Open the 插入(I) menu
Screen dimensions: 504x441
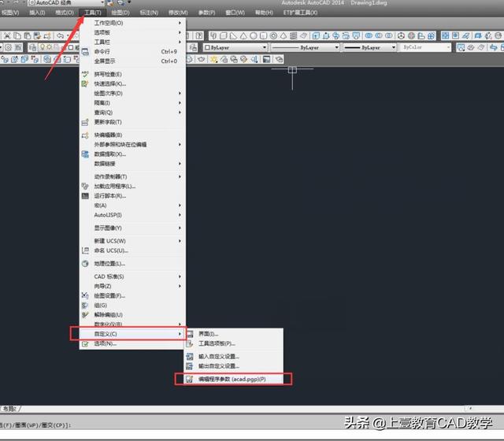pos(37,13)
